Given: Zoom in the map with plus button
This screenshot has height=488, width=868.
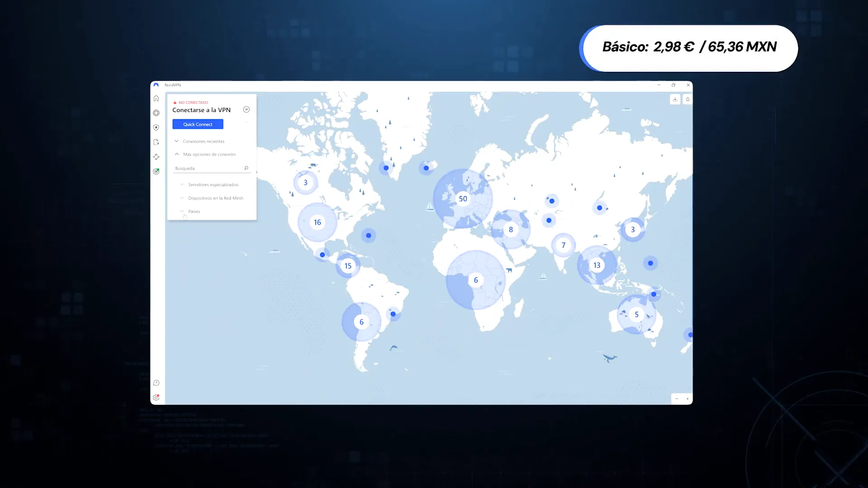Looking at the screenshot, I should 688,399.
